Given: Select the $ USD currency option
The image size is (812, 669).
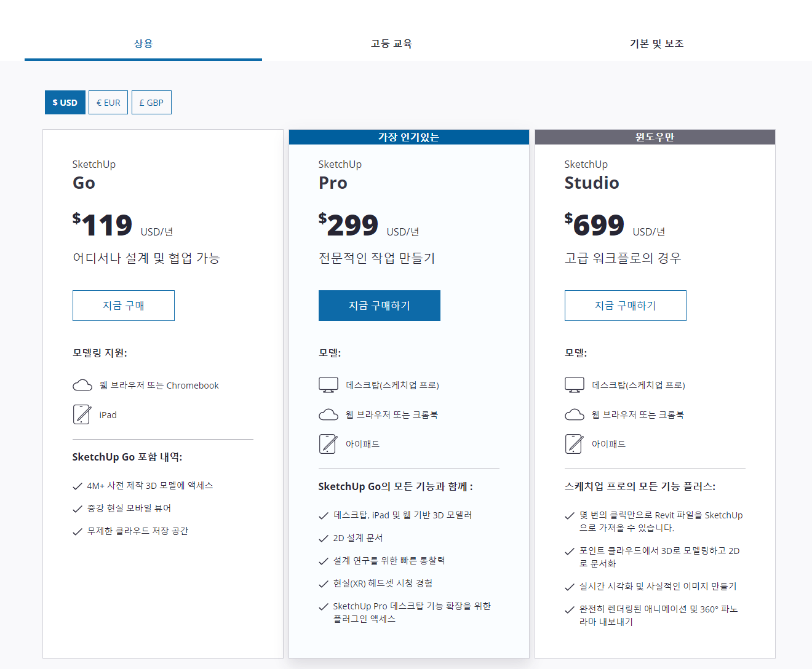Looking at the screenshot, I should pos(65,102).
